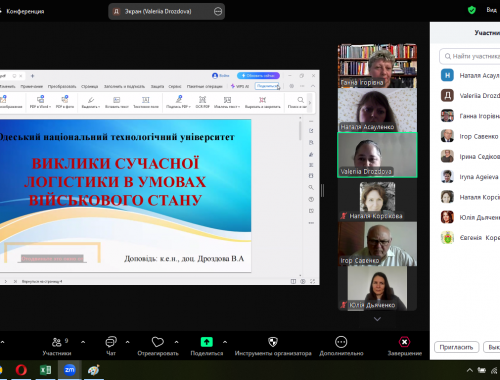Click Текстовое поле tool in shared window

coord(146,102)
